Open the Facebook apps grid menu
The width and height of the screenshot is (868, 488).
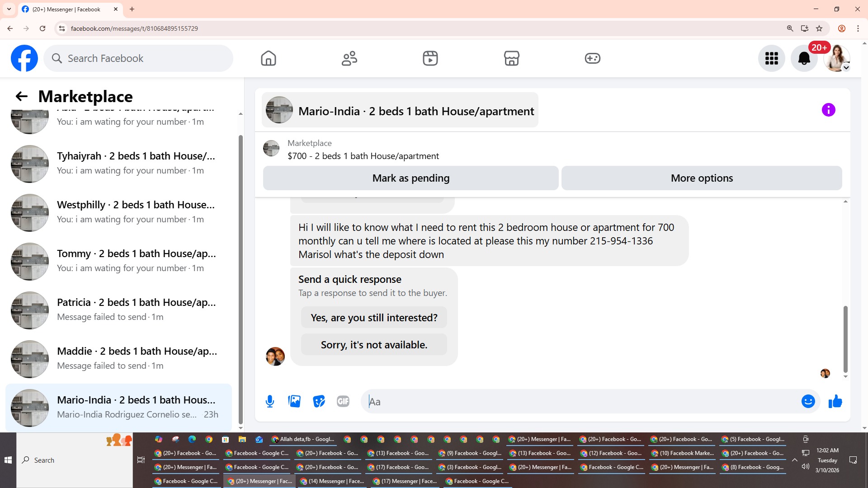point(771,58)
